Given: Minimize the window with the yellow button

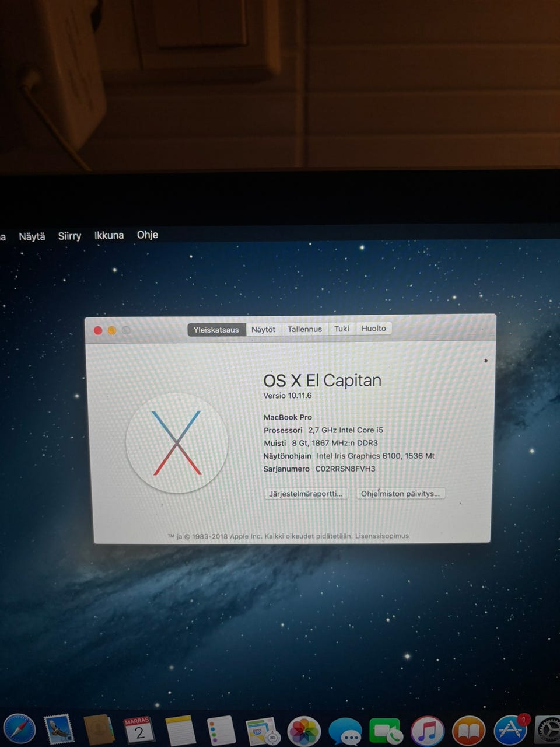Looking at the screenshot, I should [x=112, y=330].
